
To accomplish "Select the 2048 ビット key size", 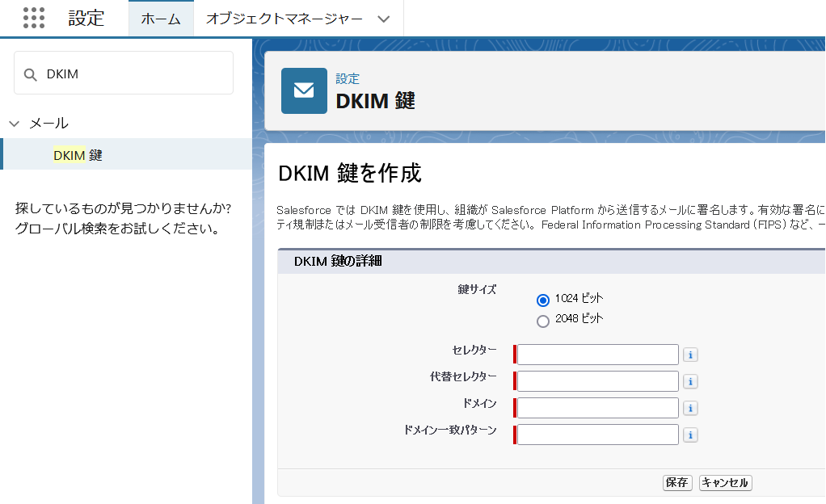I will coord(542,321).
